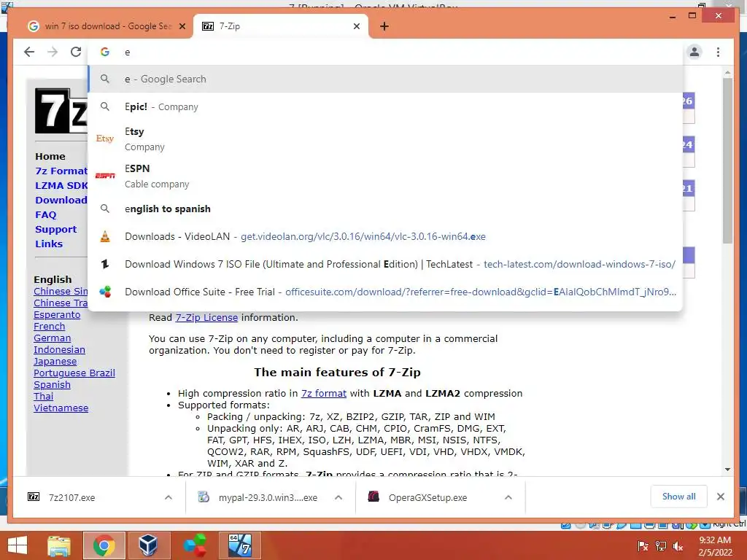
Task: Open the Support sidebar link
Action: pos(55,230)
